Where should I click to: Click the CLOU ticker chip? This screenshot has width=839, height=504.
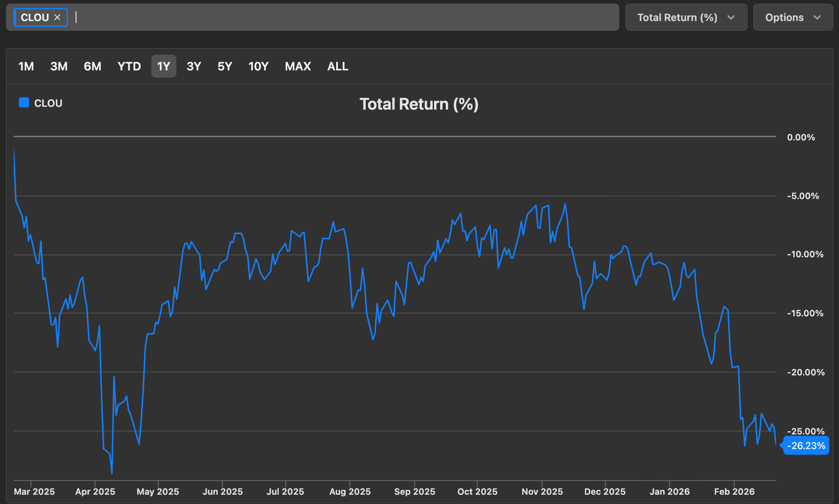click(x=35, y=17)
